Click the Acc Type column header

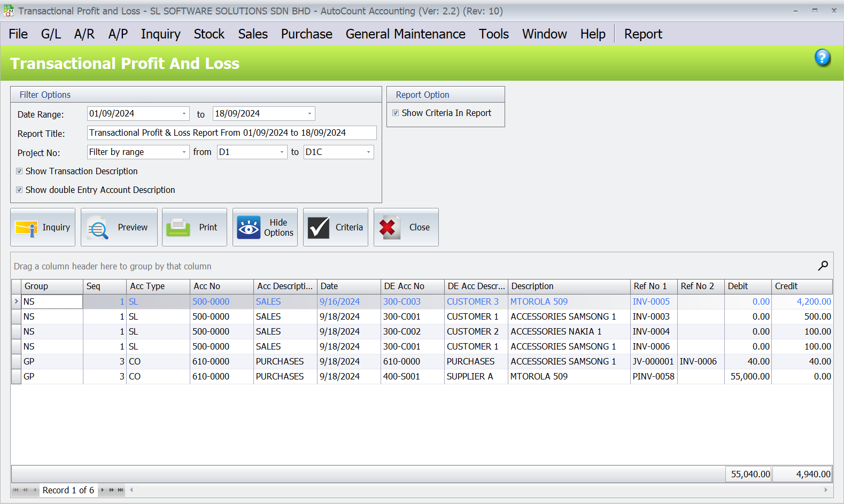(x=158, y=286)
